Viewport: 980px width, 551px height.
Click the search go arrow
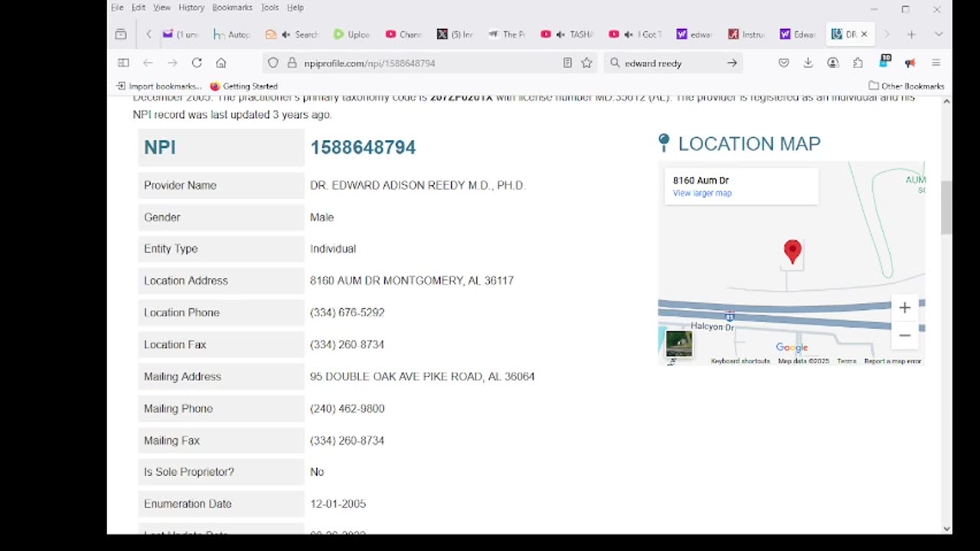point(732,63)
